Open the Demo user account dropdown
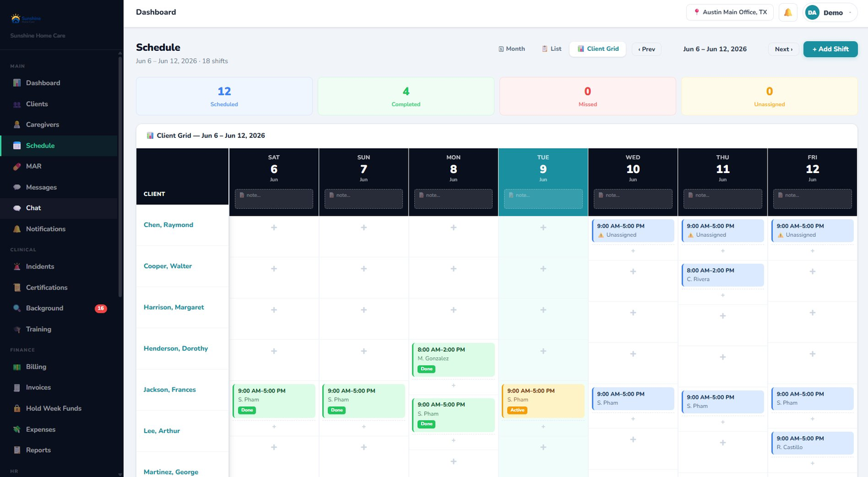 (830, 12)
